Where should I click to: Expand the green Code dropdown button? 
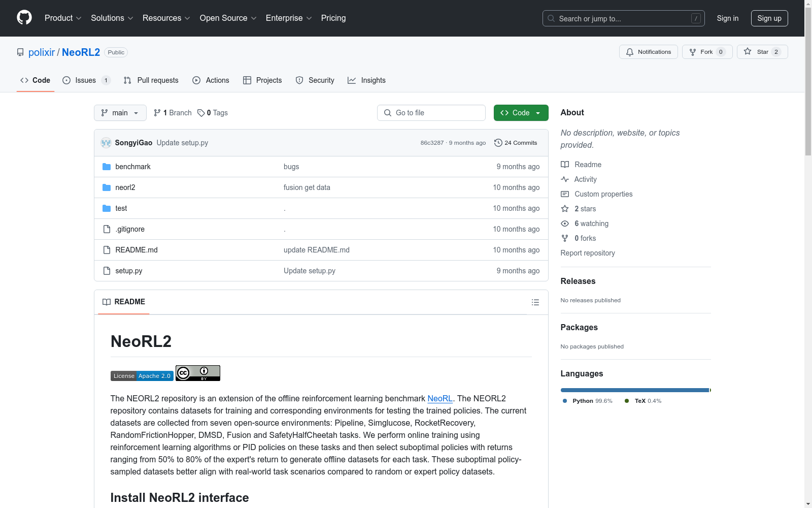pyautogui.click(x=521, y=113)
